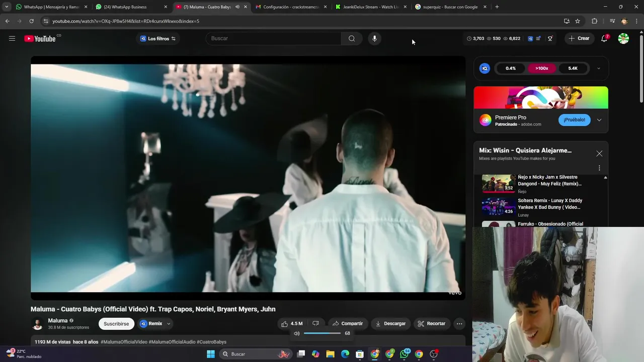Switch to superquiz Google search tab
The width and height of the screenshot is (644, 362).
[451, 7]
